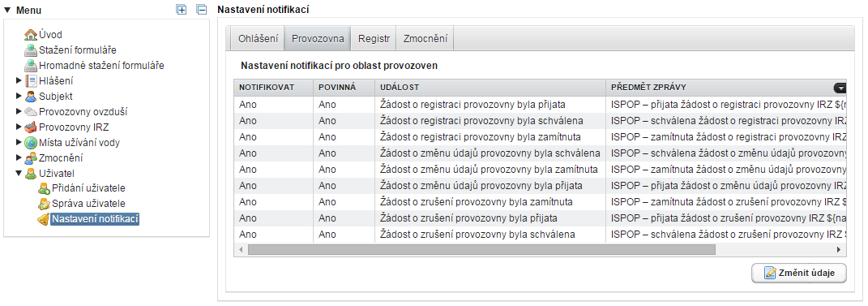
Task: Click the Provozovny ovzduší cloud icon
Action: click(31, 112)
